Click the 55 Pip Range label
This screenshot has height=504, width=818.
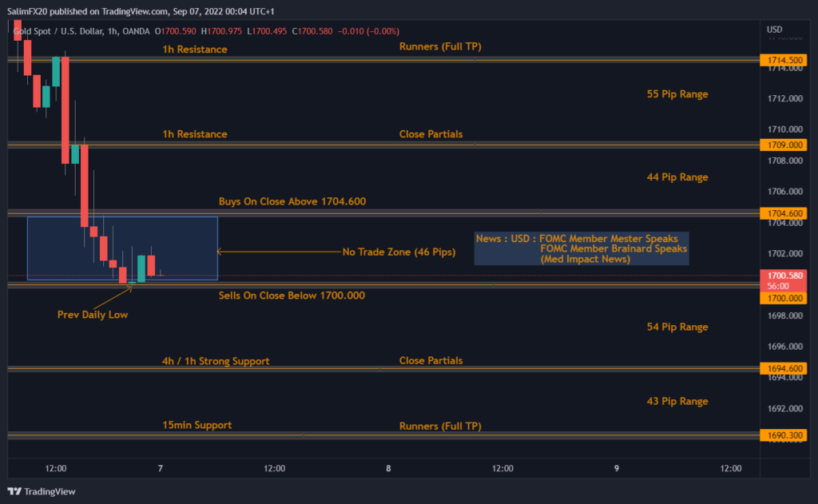(x=677, y=94)
